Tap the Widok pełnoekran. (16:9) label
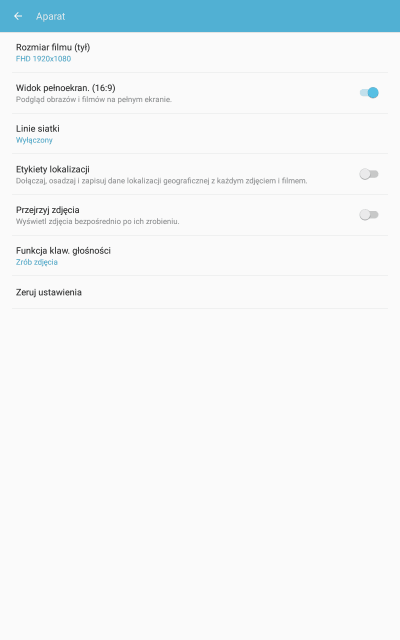This screenshot has width=400, height=640. (x=66, y=88)
